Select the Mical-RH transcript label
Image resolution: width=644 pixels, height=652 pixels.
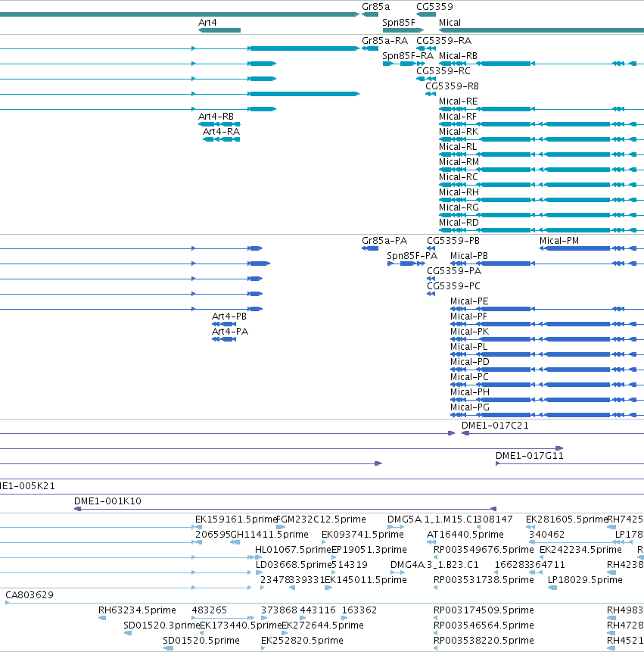[x=459, y=192]
